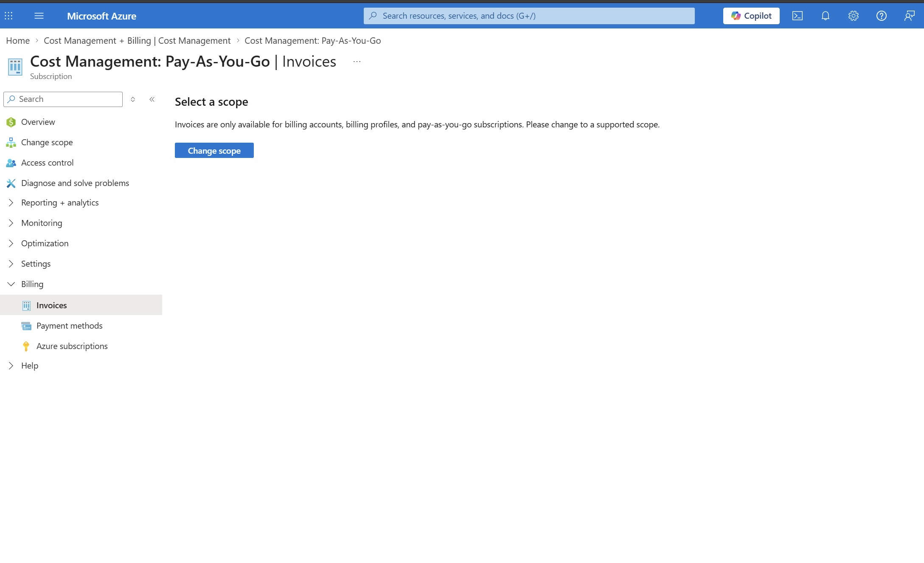Open portal settings gear

854,16
